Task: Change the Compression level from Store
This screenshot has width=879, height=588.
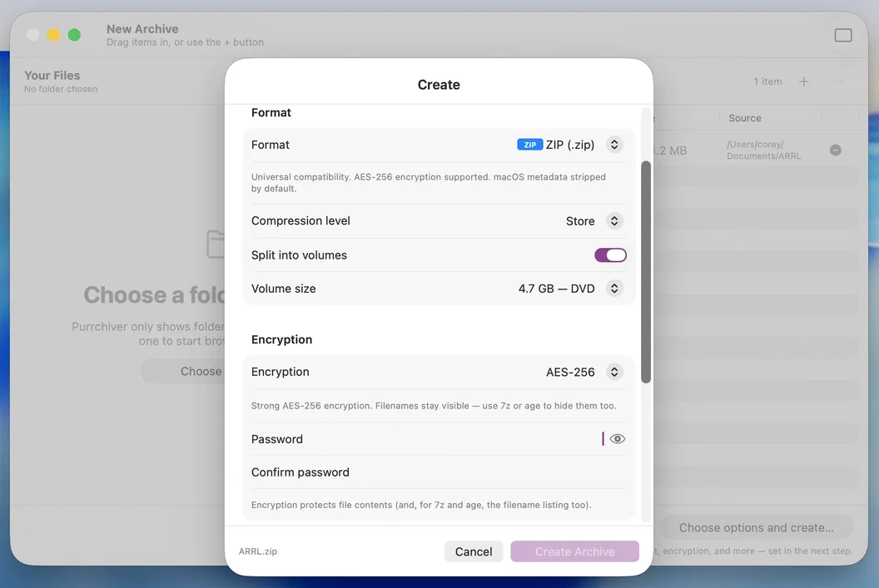Action: point(614,221)
